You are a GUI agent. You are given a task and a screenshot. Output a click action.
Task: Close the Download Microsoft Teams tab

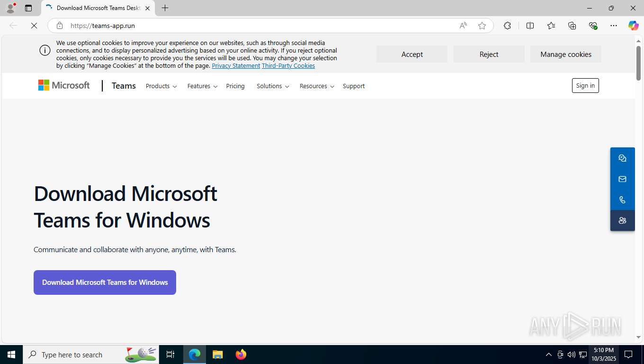coord(147,8)
